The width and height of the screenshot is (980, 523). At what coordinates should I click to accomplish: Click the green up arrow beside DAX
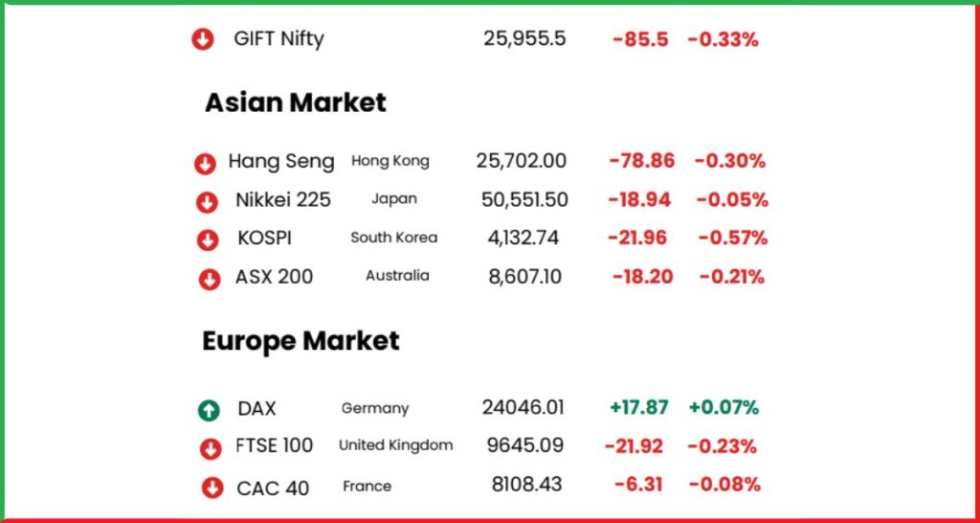click(x=209, y=410)
